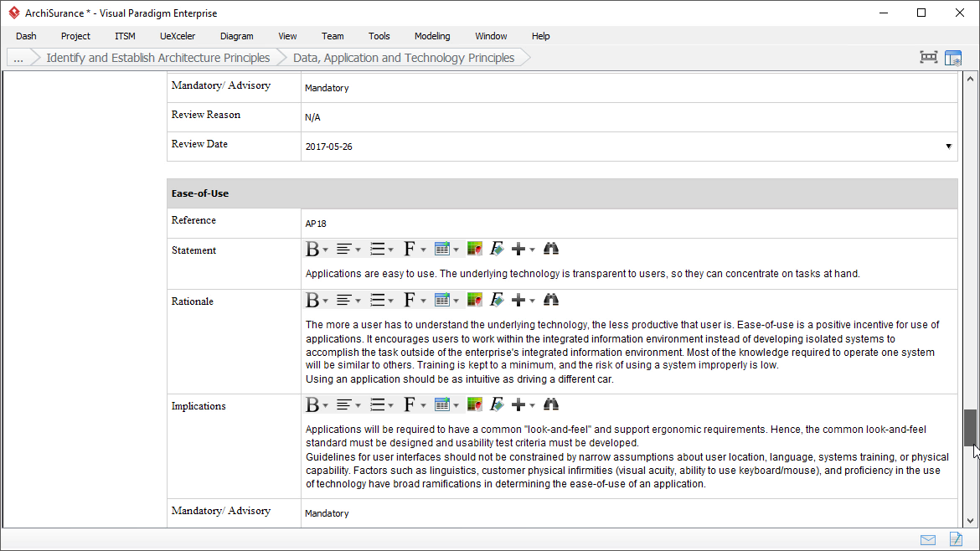Click the AP18 Reference field

[x=629, y=224]
